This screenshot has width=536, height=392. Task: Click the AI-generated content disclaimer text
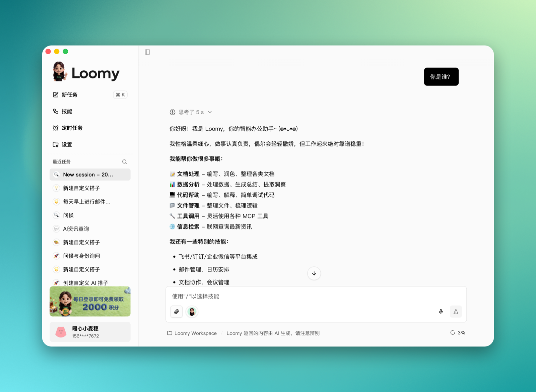pos(273,333)
